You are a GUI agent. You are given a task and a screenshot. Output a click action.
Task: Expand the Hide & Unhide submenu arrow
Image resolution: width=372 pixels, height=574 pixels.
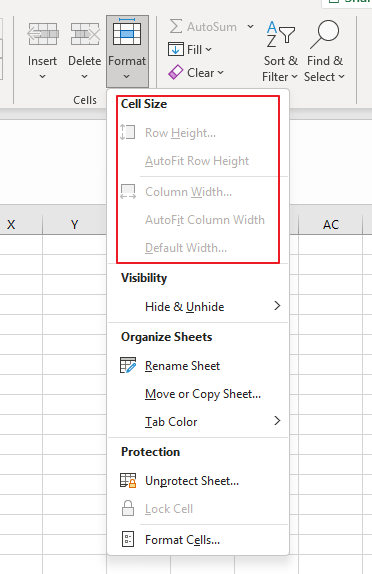(277, 306)
